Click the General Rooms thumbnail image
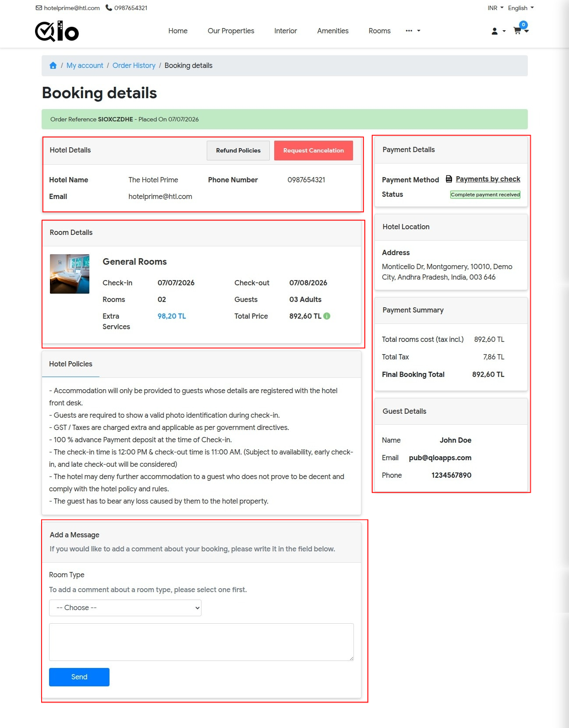 [x=70, y=274]
